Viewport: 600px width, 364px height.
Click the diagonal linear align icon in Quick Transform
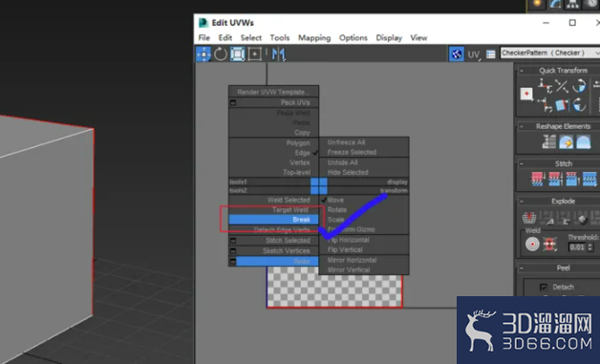pyautogui.click(x=562, y=86)
